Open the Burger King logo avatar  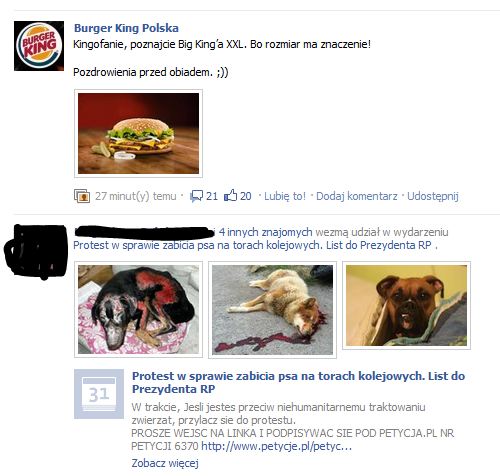coord(39,46)
